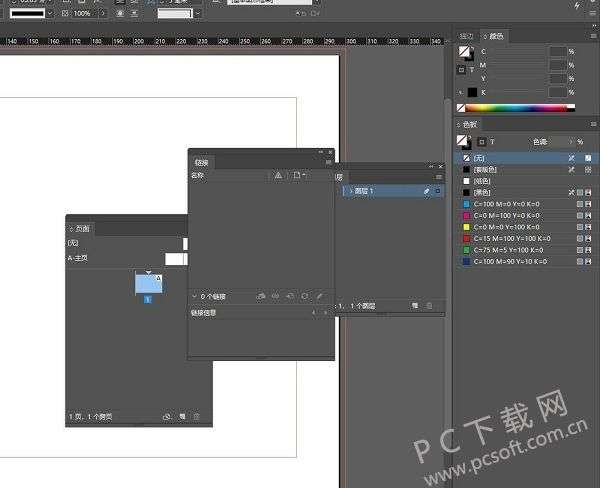Switch to the 描边 (Stroke) tab
The width and height of the screenshot is (600, 488).
click(x=465, y=36)
